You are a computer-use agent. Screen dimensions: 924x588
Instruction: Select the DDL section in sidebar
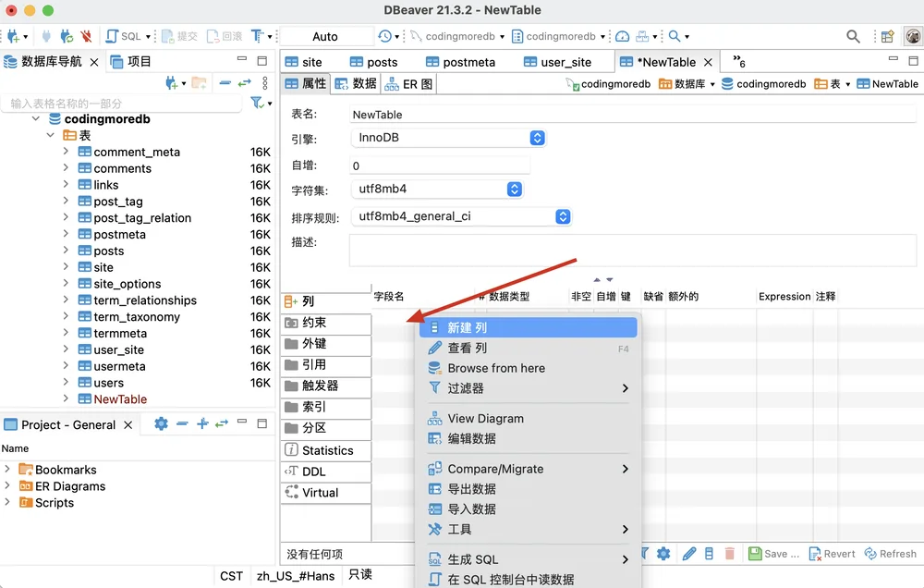coord(326,472)
